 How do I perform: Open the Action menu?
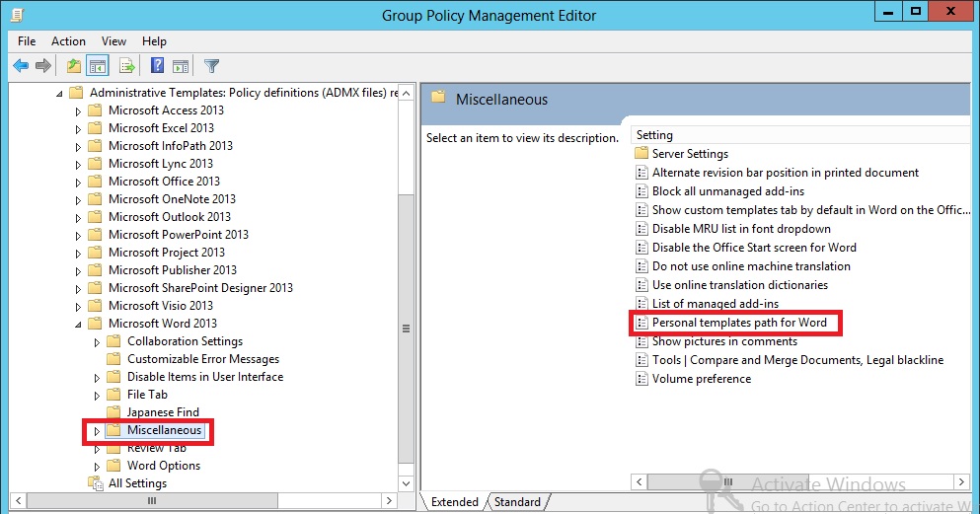(x=69, y=41)
